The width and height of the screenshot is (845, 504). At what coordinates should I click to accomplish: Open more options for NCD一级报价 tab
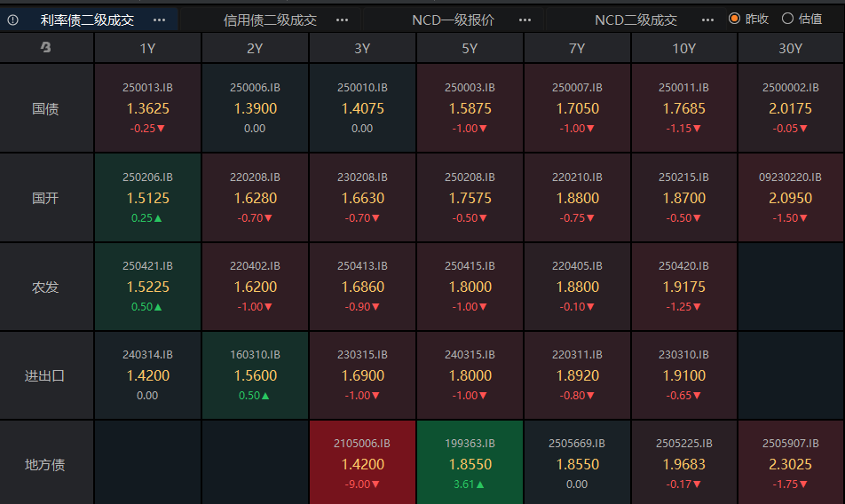(525, 20)
